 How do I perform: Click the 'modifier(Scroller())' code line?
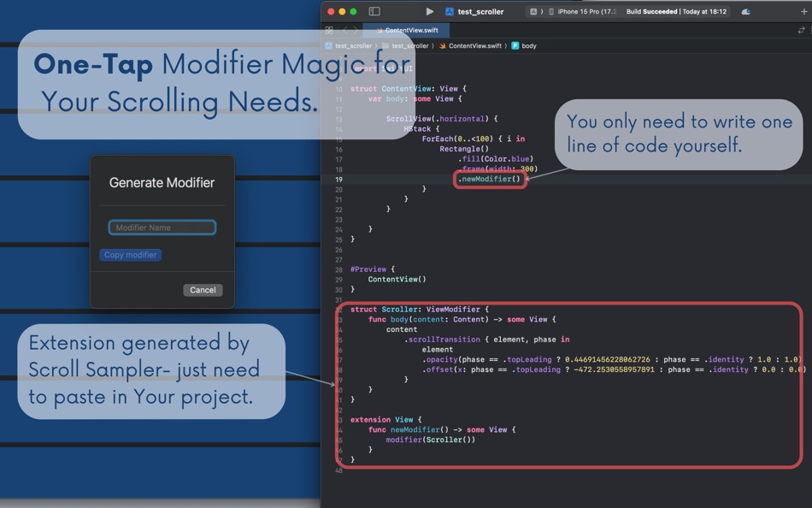(x=430, y=440)
